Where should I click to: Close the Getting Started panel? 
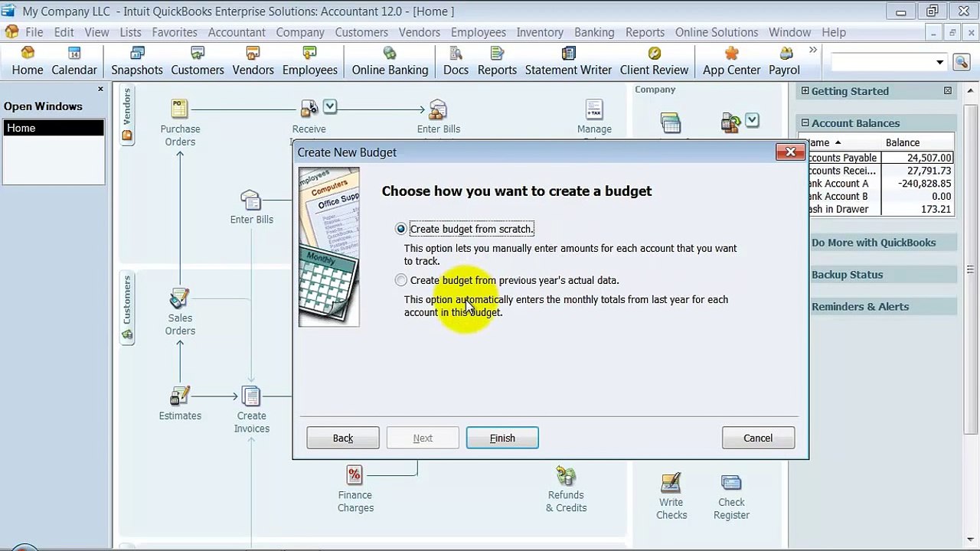pyautogui.click(x=948, y=91)
